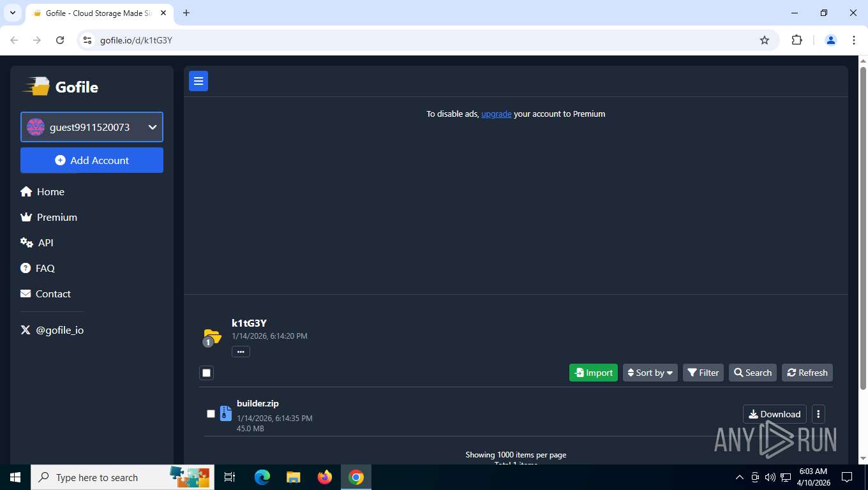Click the Import button
Viewport: 868px width, 490px height.
[594, 373]
